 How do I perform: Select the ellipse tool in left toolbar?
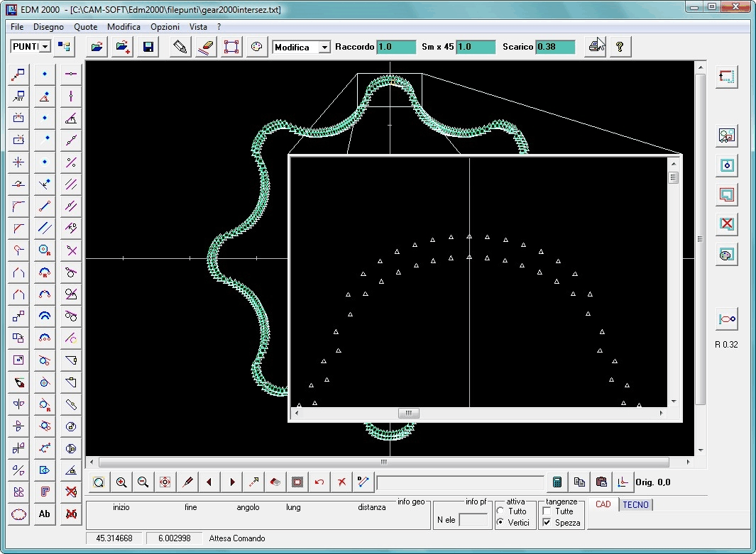click(18, 514)
